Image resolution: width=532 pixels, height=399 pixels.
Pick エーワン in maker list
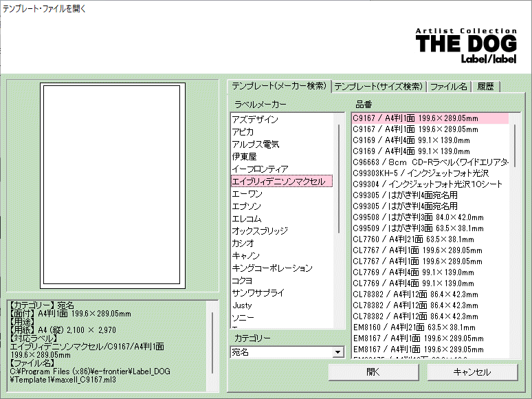tap(282, 193)
